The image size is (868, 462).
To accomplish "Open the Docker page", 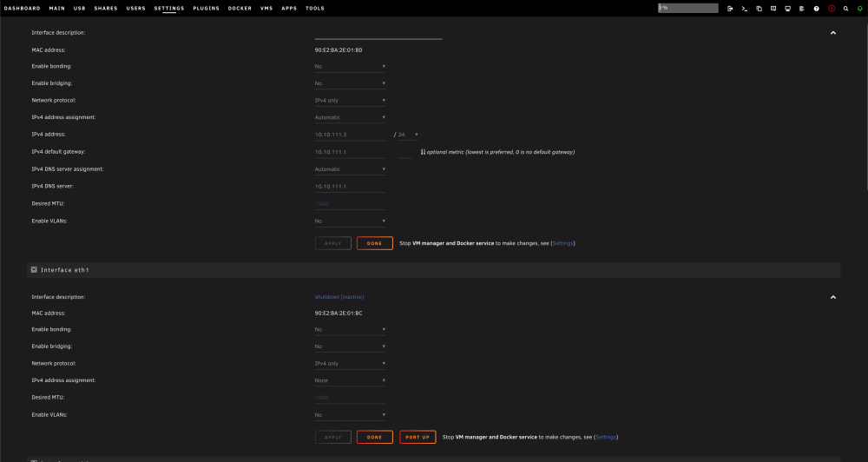I will pos(240,9).
